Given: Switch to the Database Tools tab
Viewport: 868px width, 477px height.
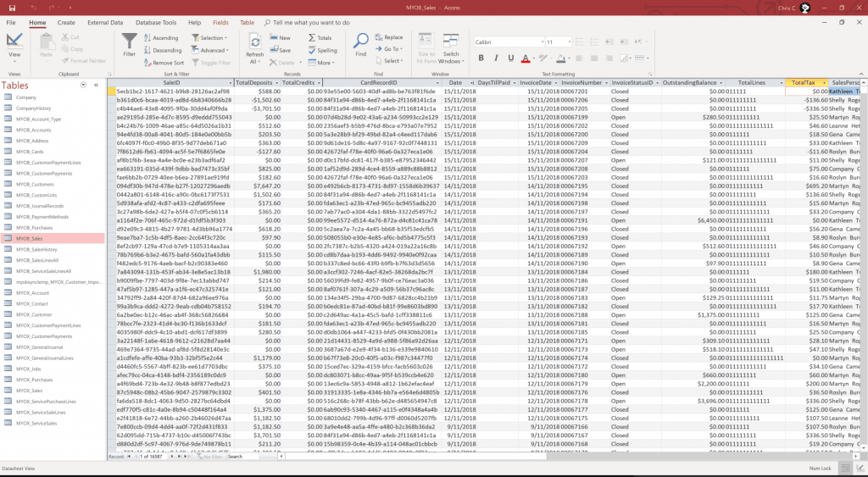Looking at the screenshot, I should point(156,23).
